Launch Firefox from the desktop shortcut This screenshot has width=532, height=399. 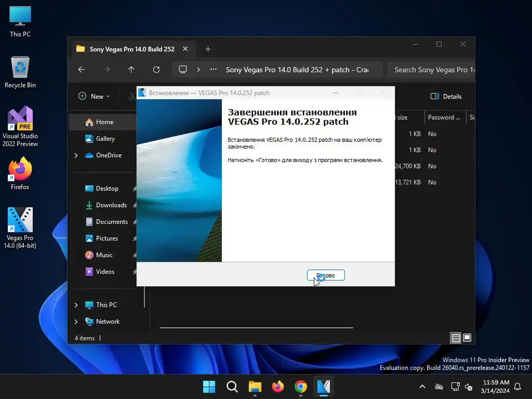click(x=20, y=174)
